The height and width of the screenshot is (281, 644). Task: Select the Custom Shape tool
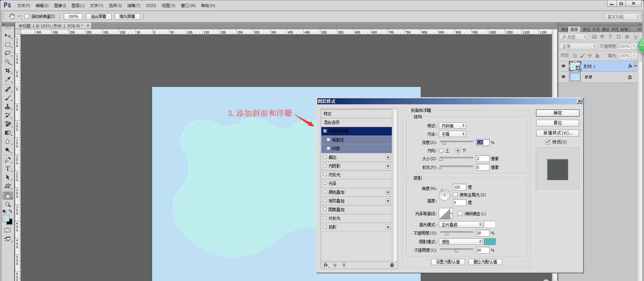[8, 186]
